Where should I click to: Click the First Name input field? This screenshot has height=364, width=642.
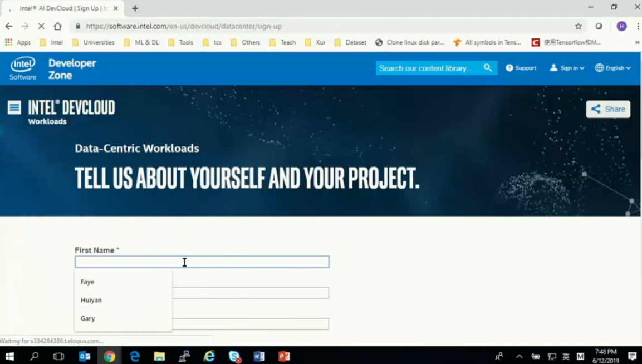202,262
